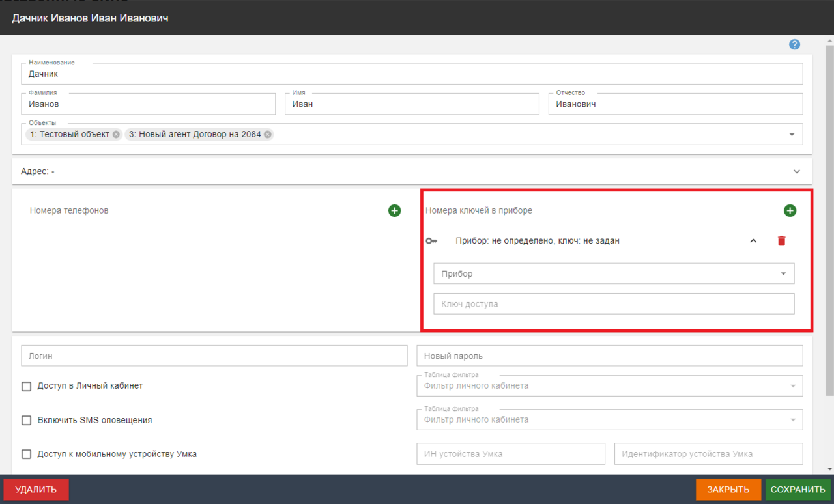Click the vertical scrollbar on the right
834x504 pixels.
coord(829,215)
